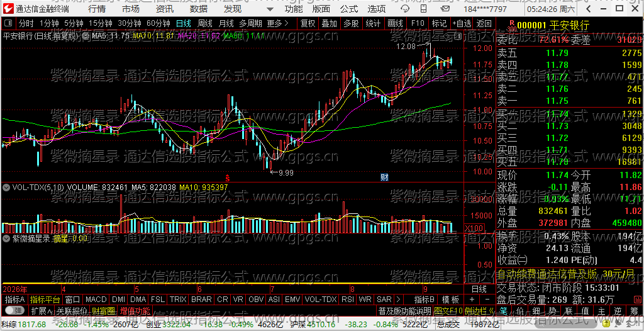Viewport: 644px width, 331px height.
Task: Collapse the 扩展 panel
Action: [x=42, y=310]
